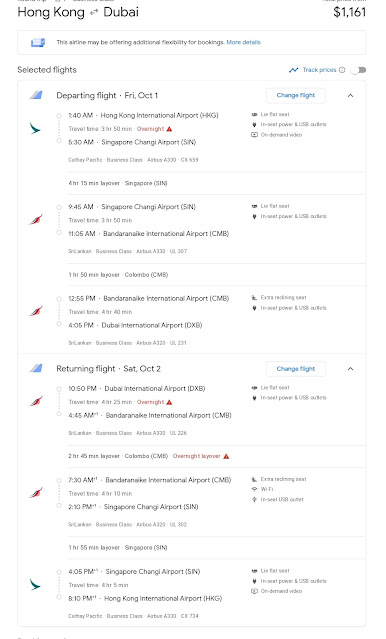
Task: Click the SriLankan logo for UL 231
Action: tap(35, 311)
